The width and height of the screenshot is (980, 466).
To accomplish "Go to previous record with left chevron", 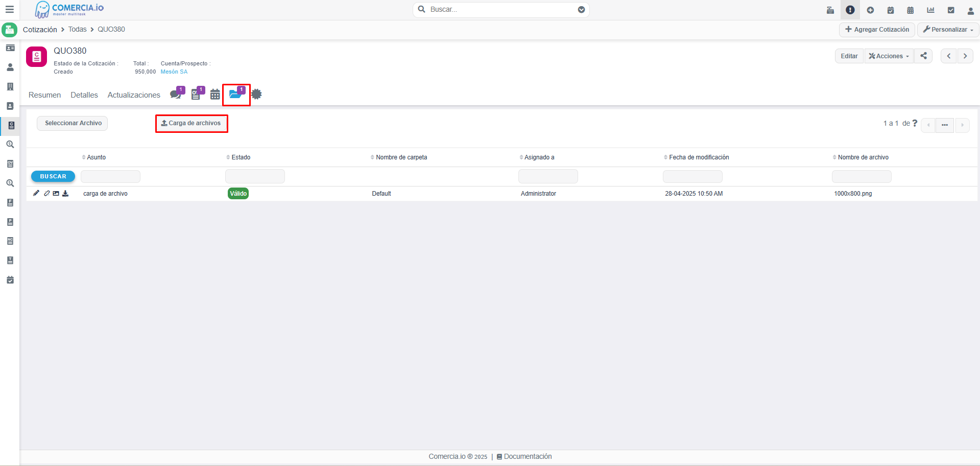I will tap(949, 56).
